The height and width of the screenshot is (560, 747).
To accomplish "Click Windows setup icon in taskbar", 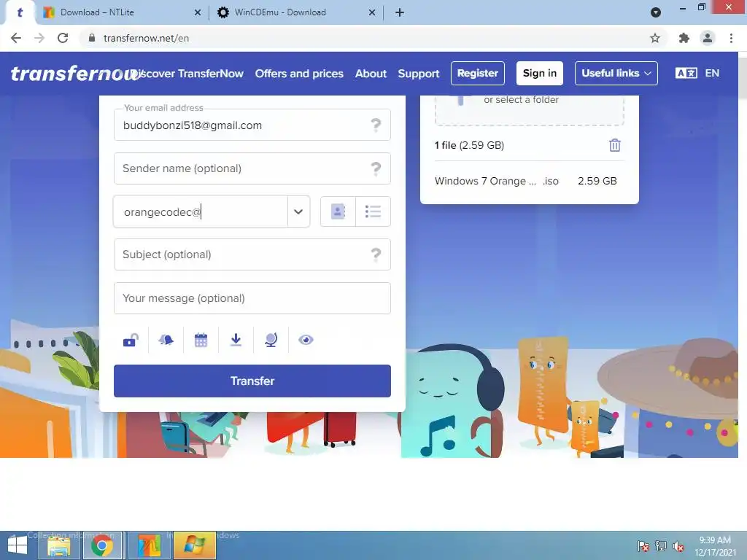I will 194,545.
